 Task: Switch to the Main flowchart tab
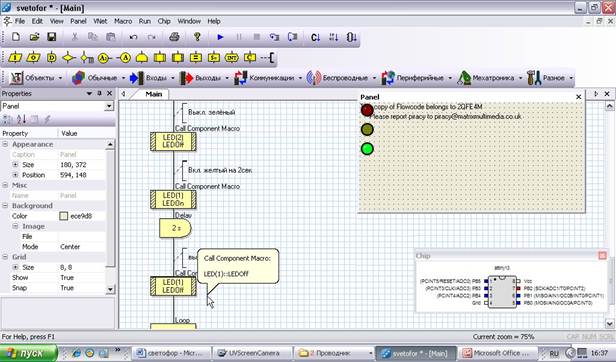[154, 94]
